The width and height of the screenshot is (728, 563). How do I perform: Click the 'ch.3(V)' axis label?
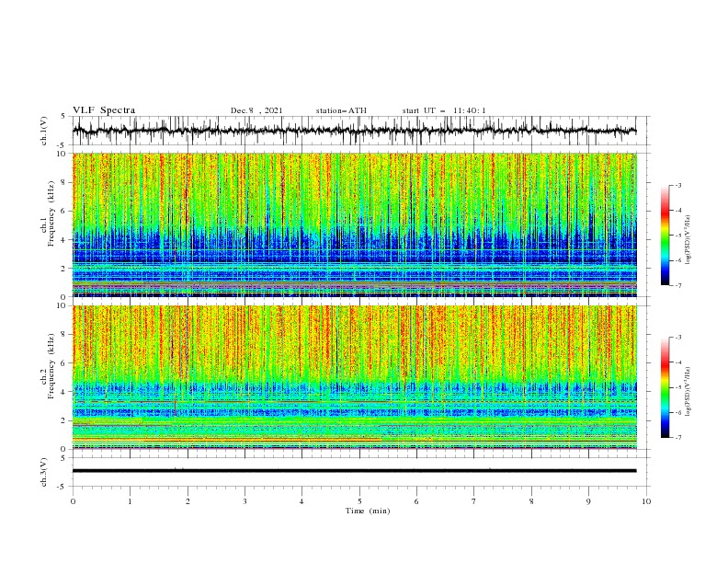[44, 472]
